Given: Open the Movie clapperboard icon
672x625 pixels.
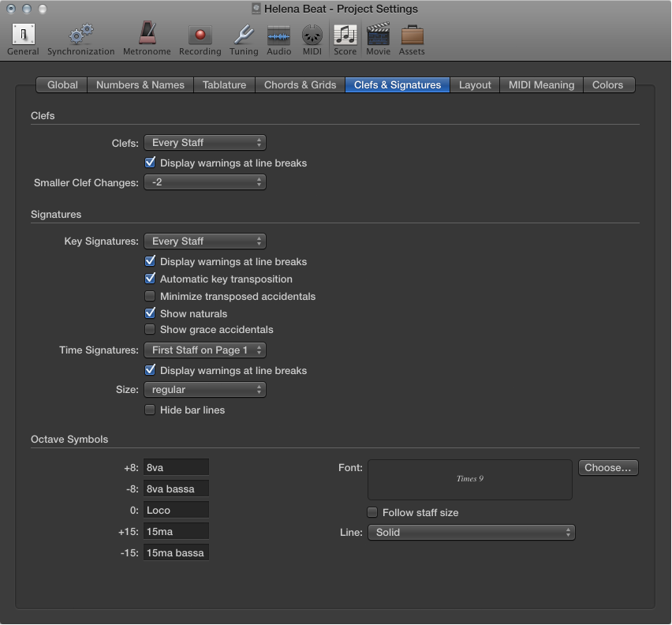Looking at the screenshot, I should [x=378, y=35].
